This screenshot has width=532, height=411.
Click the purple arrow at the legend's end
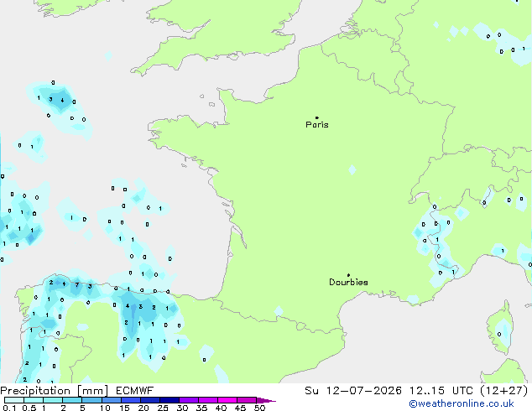pos(266,400)
